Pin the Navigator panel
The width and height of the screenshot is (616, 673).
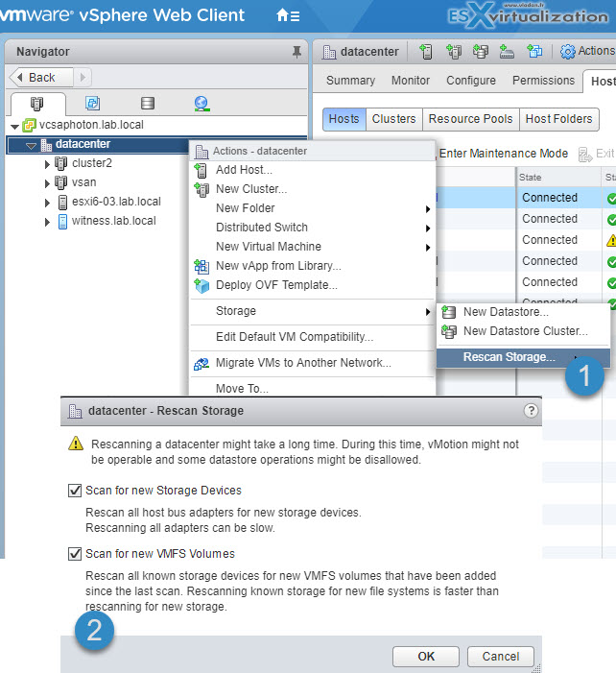click(296, 51)
